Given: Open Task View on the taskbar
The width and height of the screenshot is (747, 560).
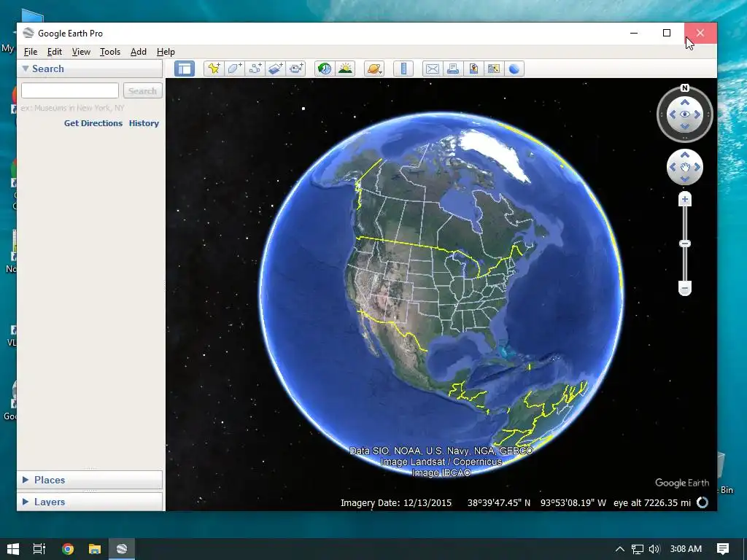Looking at the screenshot, I should point(39,549).
